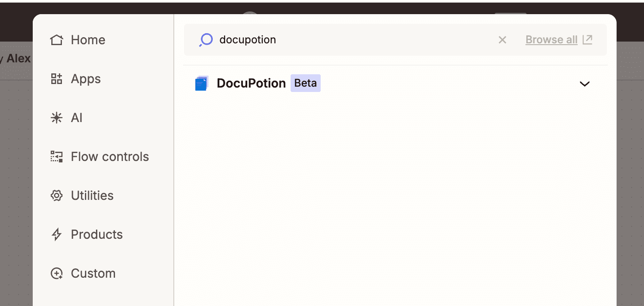Screen dimensions: 644x306
Task: Click the Products lightning bolt icon
Action: pyautogui.click(x=57, y=234)
